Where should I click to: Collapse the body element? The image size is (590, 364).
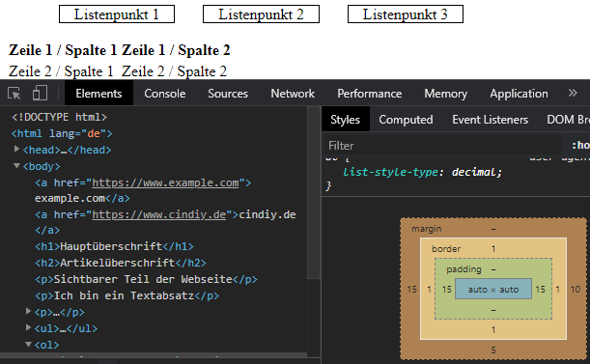pos(16,165)
